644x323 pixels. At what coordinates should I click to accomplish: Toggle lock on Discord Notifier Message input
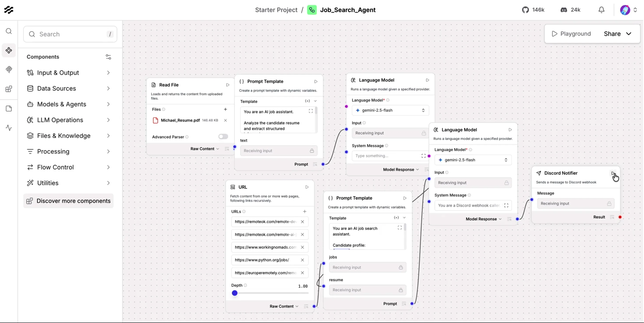coord(609,203)
